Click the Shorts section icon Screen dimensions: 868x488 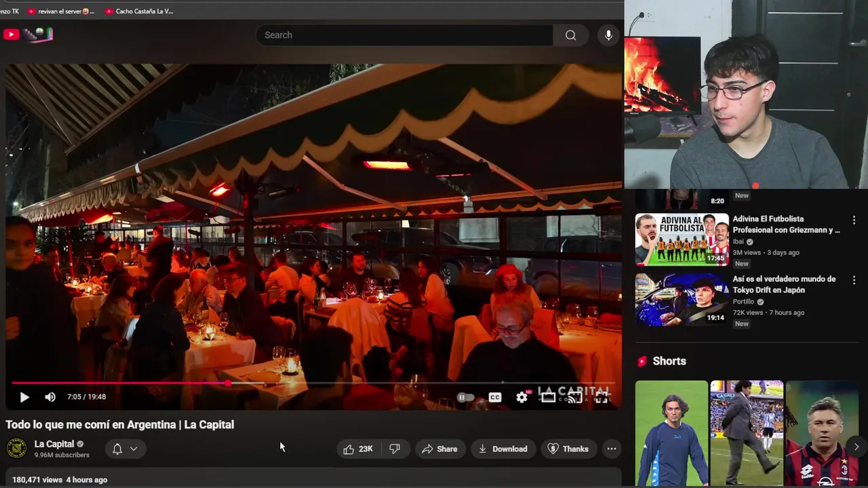pos(642,362)
